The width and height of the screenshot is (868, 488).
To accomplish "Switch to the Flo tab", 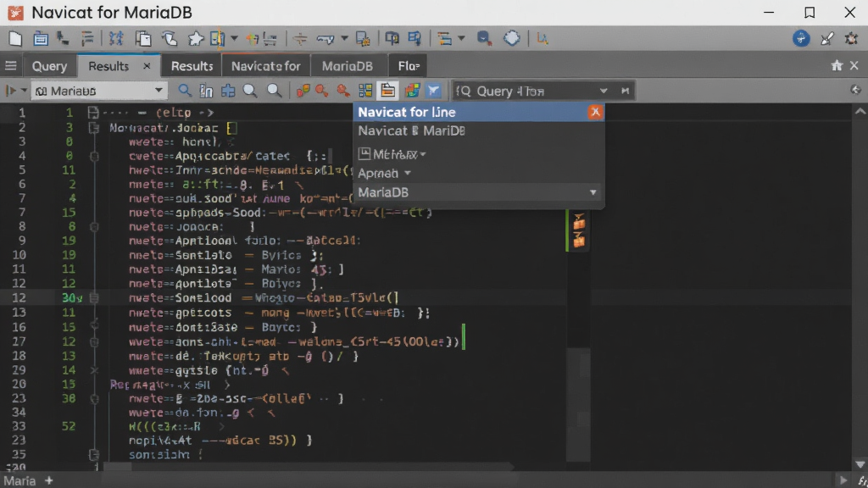I will pyautogui.click(x=408, y=66).
